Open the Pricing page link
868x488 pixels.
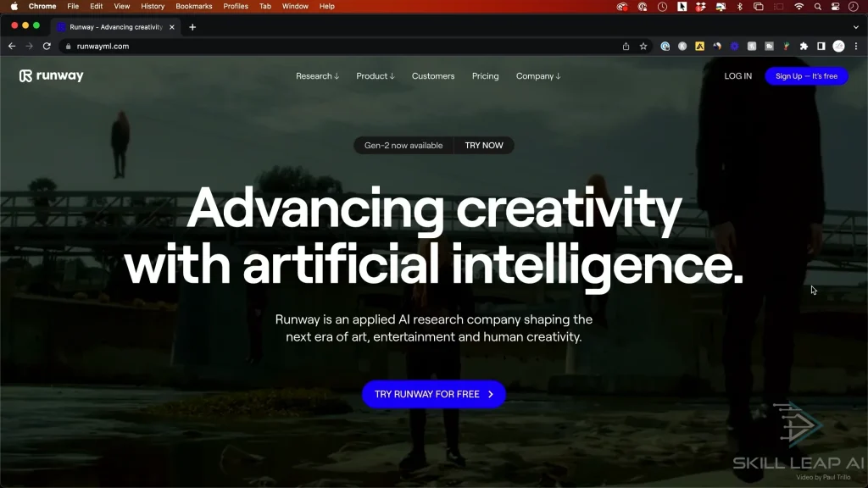[485, 76]
